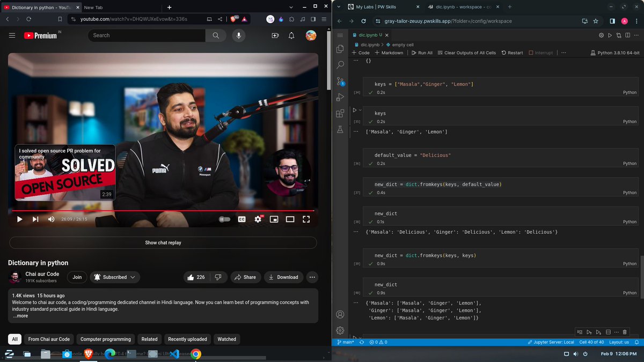
Task: Open YouTube notifications bell
Action: click(291, 35)
